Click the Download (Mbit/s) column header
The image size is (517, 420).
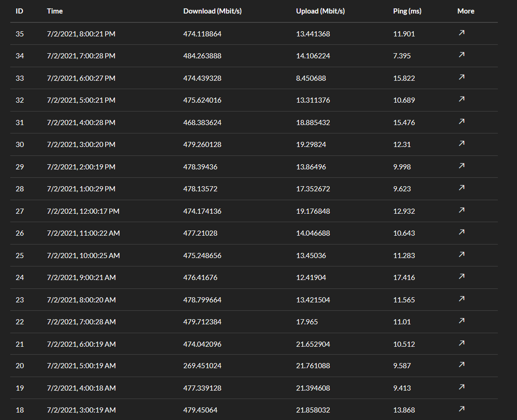point(212,11)
